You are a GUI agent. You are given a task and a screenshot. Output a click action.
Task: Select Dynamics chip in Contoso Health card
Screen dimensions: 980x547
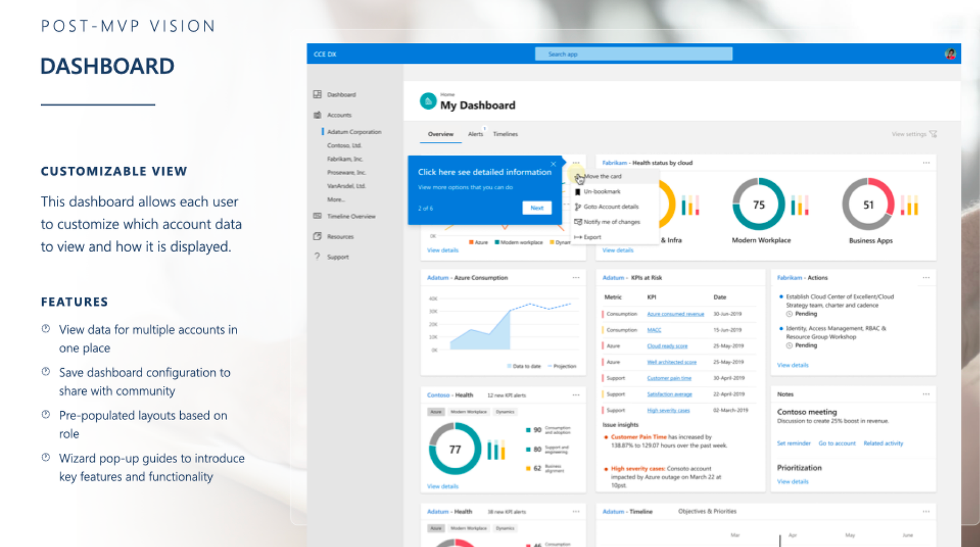click(x=505, y=412)
